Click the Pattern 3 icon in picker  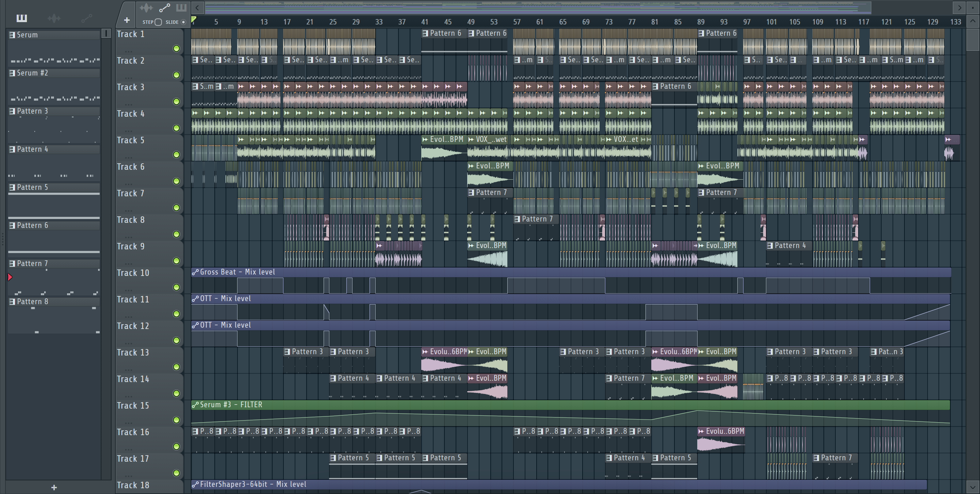coord(12,111)
